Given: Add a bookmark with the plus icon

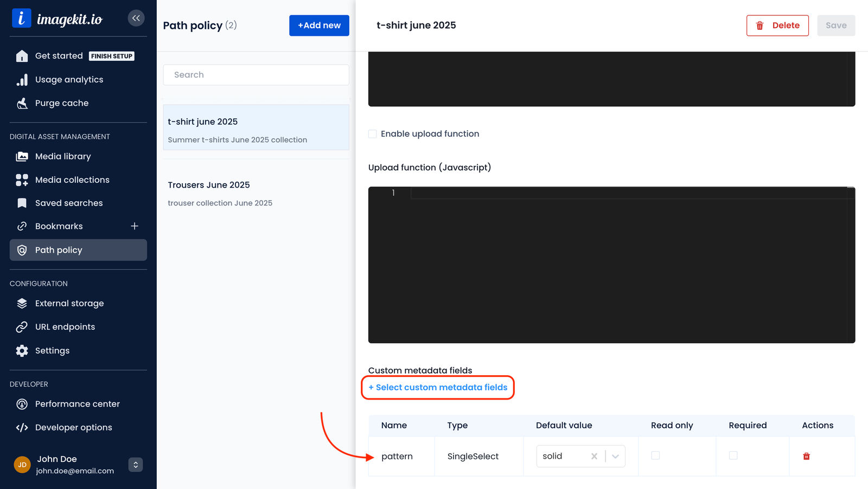Looking at the screenshot, I should coord(135,226).
